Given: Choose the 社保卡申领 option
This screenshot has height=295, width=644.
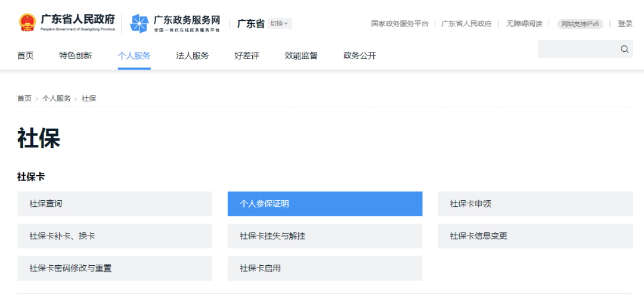Looking at the screenshot, I should pos(535,204).
